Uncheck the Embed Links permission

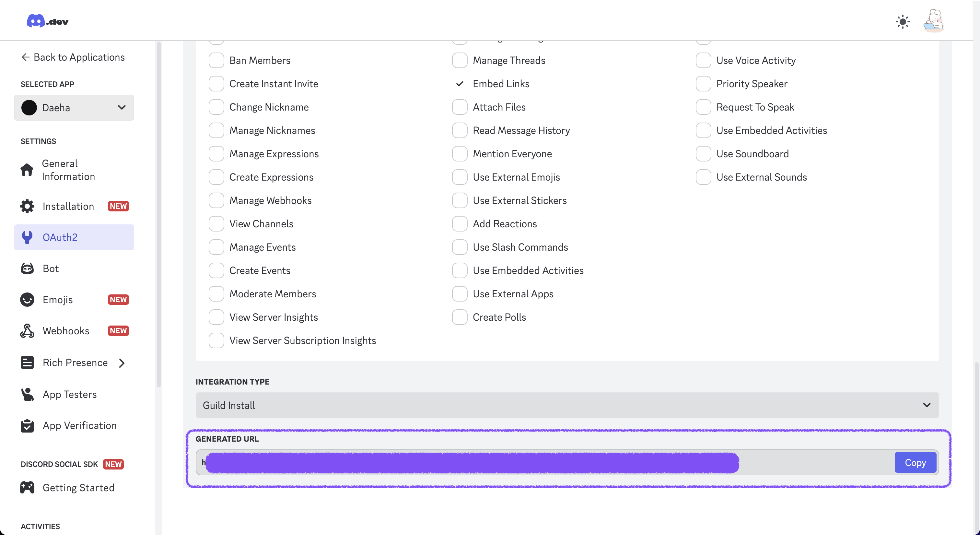(x=460, y=84)
